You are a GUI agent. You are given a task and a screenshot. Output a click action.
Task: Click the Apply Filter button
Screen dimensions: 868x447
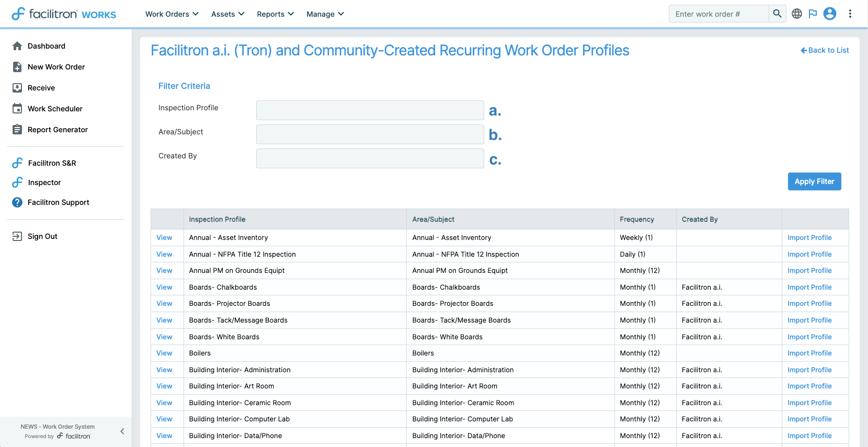pyautogui.click(x=814, y=181)
